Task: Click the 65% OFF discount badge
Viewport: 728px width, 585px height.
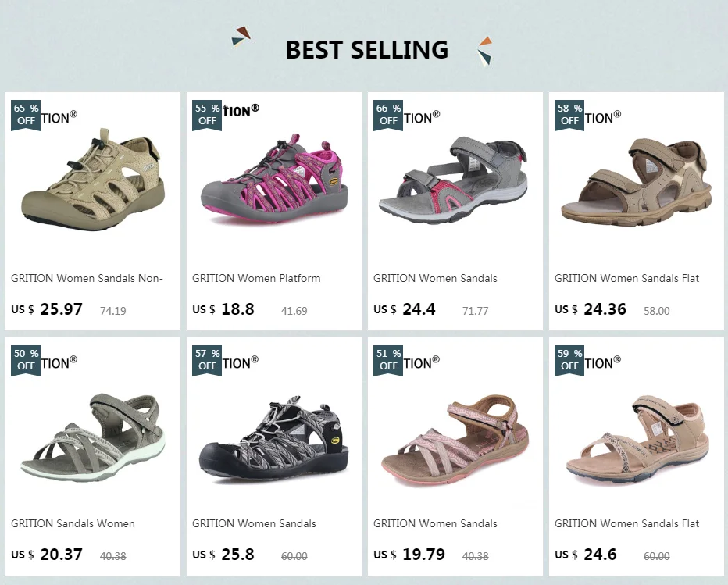Action: 26,114
